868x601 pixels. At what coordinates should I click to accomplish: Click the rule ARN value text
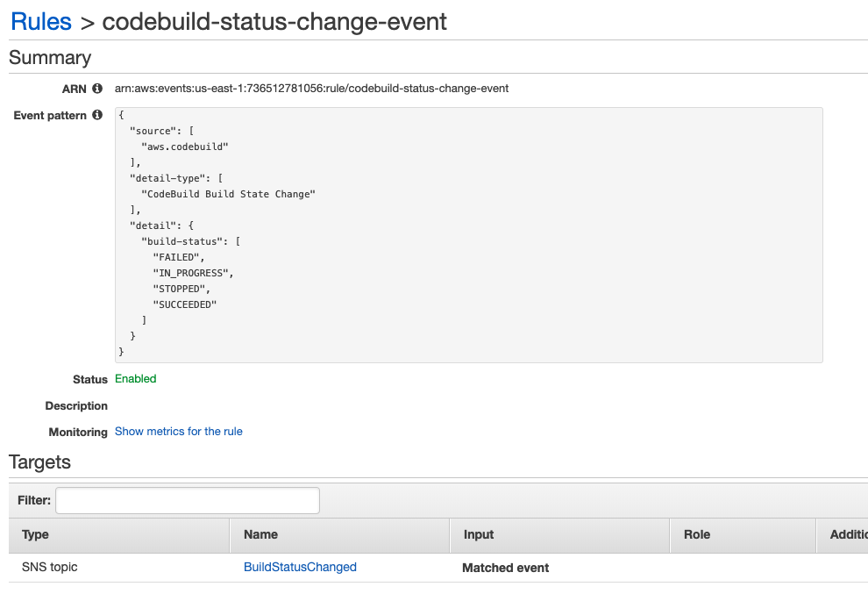[x=311, y=89]
